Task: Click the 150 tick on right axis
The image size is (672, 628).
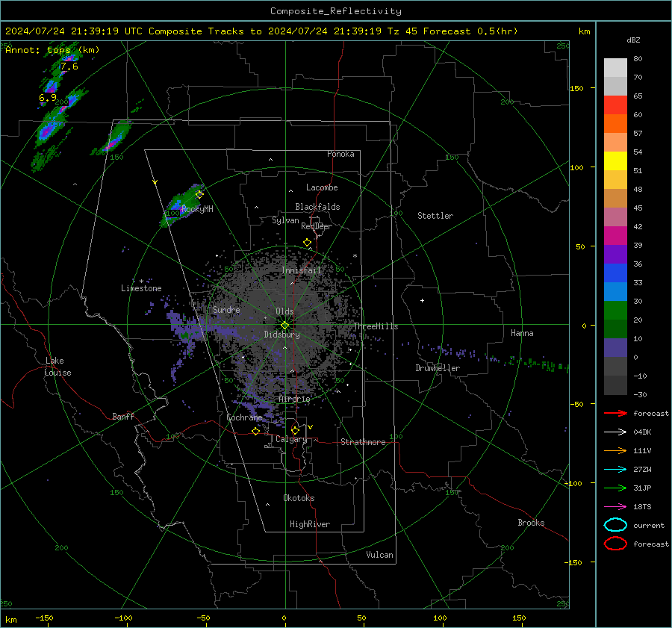Action: point(576,88)
